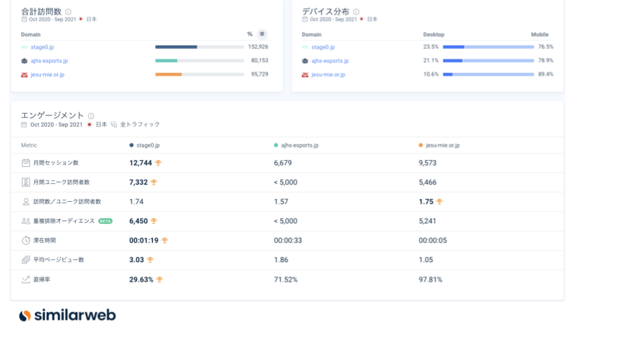
Task: Open ajhs-esports.jp link in 合計訪問数 panel
Action: coord(49,61)
